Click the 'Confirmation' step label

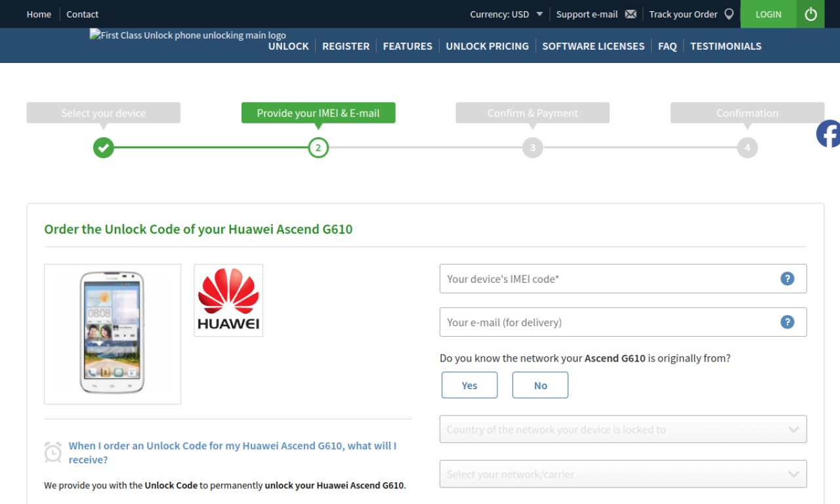click(747, 113)
